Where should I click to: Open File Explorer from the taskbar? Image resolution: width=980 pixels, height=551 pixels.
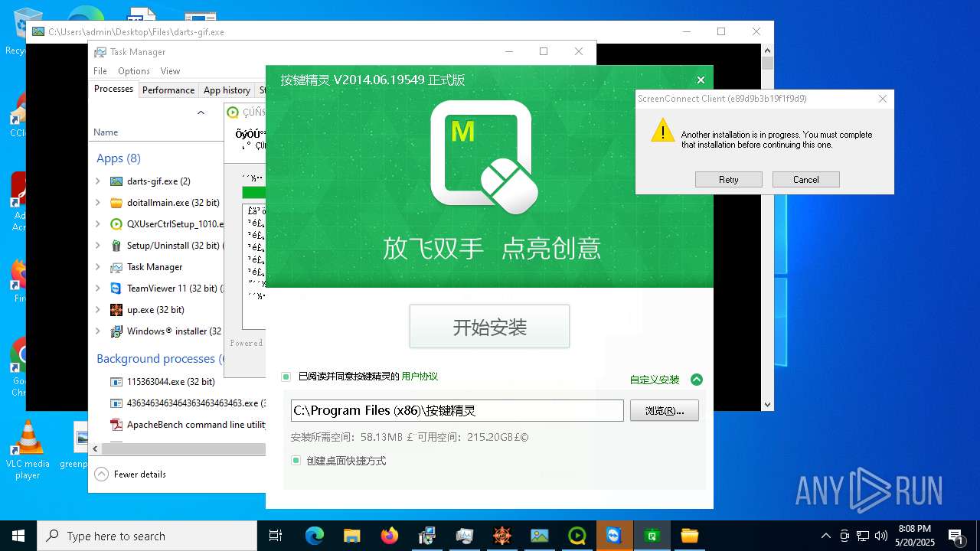click(x=352, y=536)
